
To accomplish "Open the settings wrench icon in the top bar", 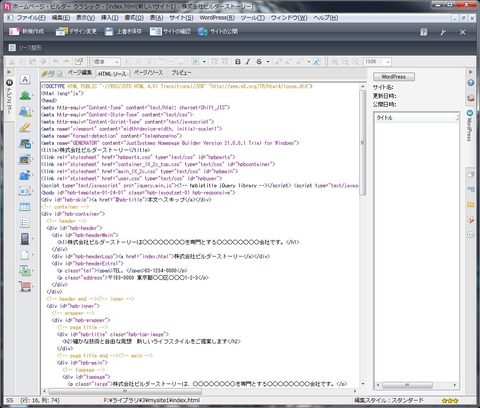I will pos(443,32).
